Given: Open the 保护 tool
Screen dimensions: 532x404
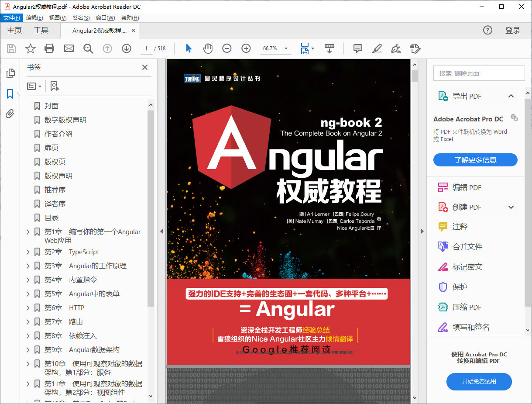Looking at the screenshot, I should [460, 287].
